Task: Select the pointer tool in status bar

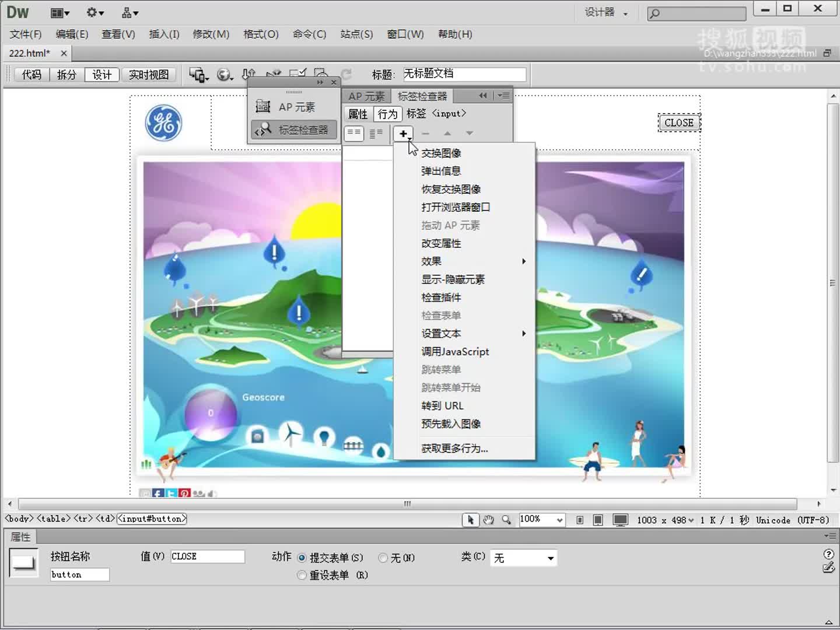Action: pyautogui.click(x=470, y=520)
